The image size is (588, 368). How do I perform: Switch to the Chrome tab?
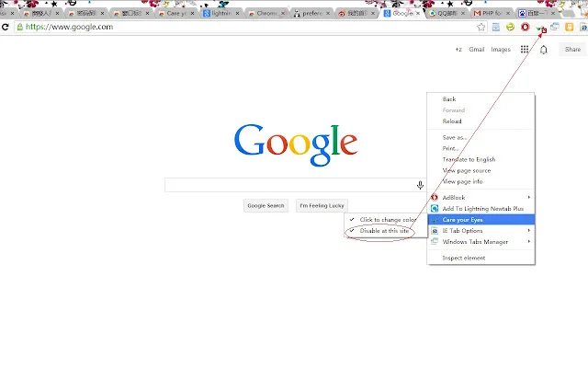pyautogui.click(x=266, y=13)
